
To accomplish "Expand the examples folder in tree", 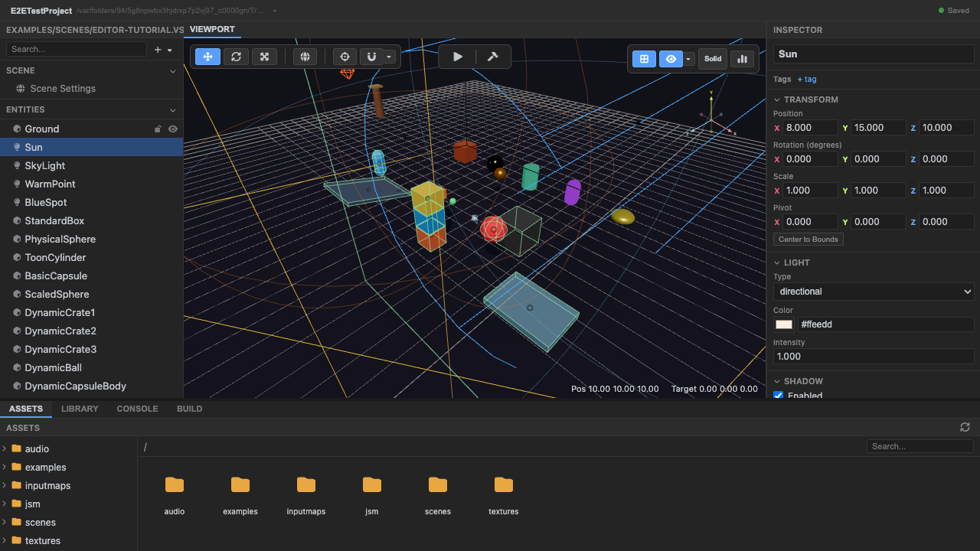I will click(x=5, y=467).
